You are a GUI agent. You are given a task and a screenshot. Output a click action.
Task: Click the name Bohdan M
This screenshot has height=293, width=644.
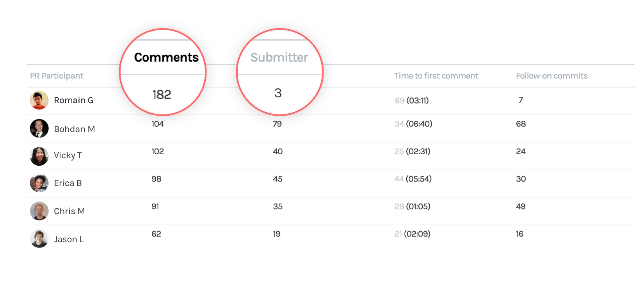tap(74, 129)
